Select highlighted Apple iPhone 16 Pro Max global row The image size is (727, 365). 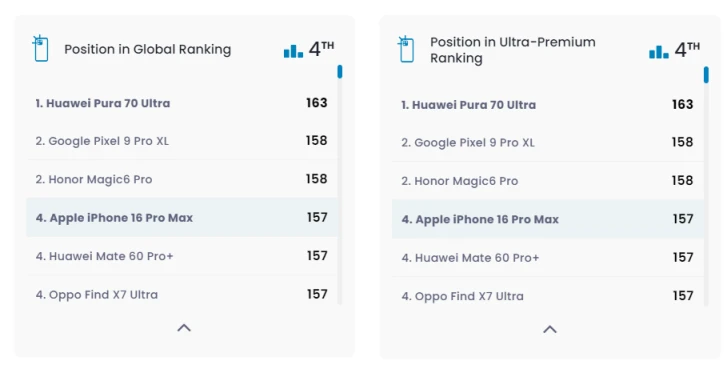coord(182,218)
